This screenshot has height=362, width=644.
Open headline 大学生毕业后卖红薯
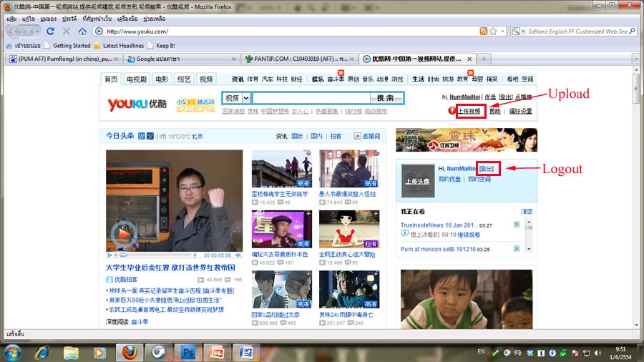tap(170, 268)
